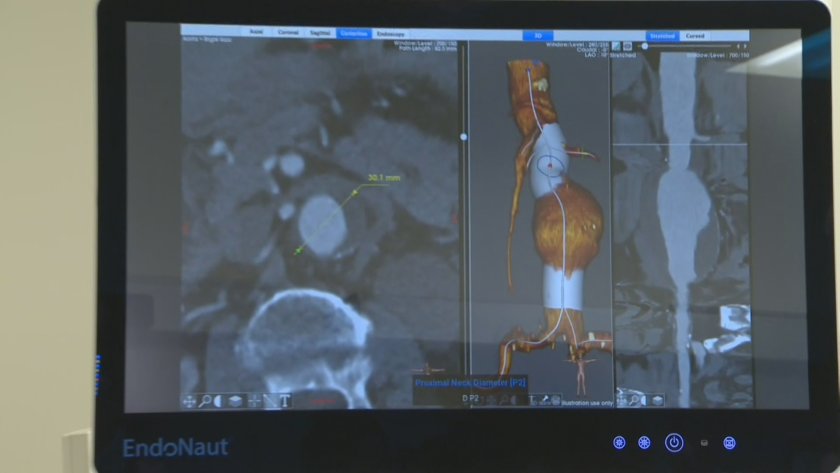Select the pan/move tool in axial view toolbar
The width and height of the screenshot is (840, 473).
tap(189, 401)
